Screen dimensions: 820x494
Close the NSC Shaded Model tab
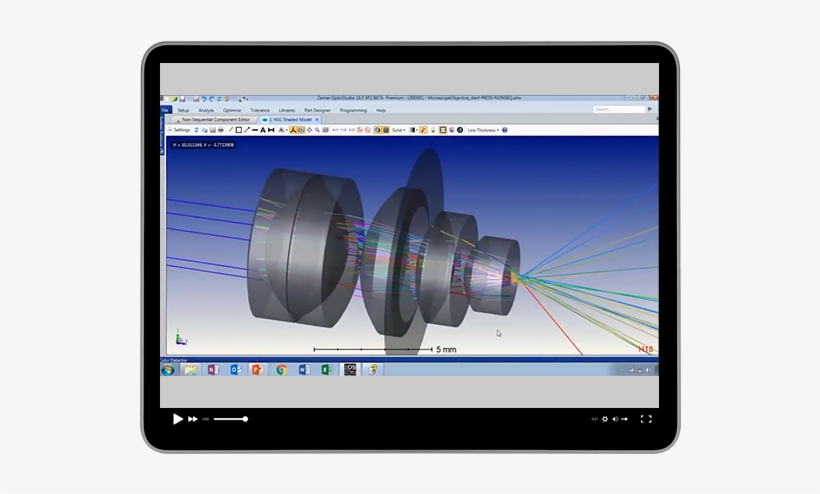(317, 120)
